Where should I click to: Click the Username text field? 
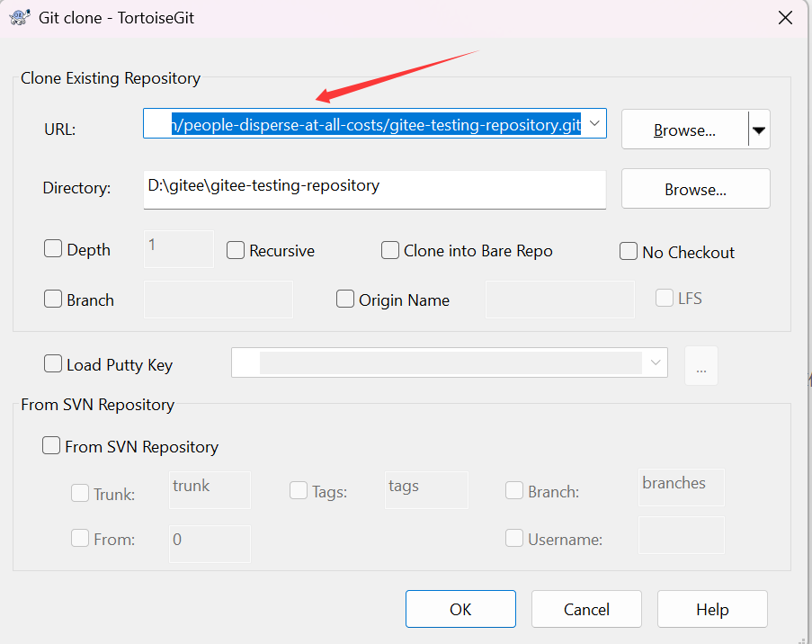[682, 535]
